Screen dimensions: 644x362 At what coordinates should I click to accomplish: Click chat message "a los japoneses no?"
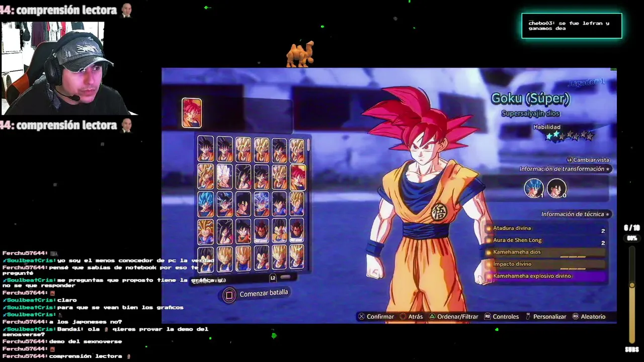click(x=86, y=322)
